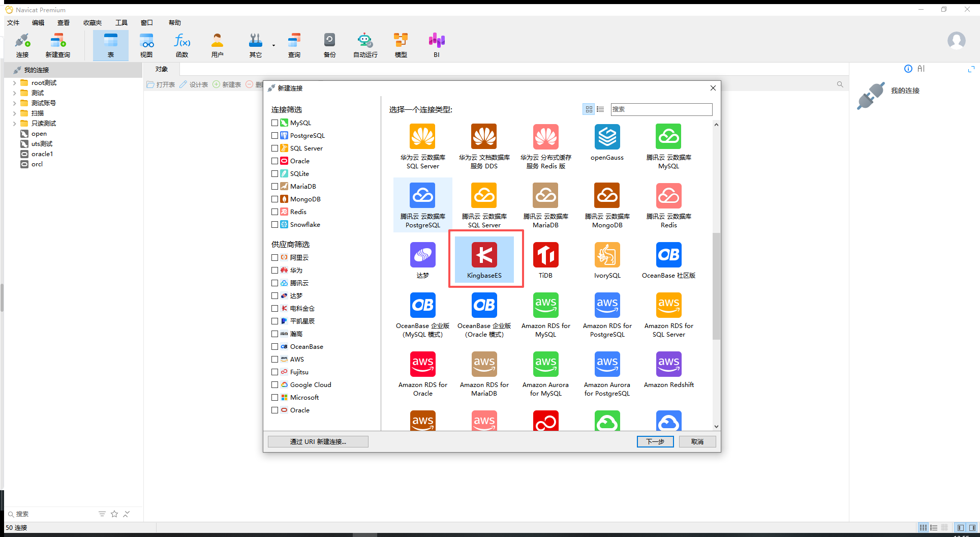Choose 华为云 文档数据库服务 DDS

click(x=484, y=146)
